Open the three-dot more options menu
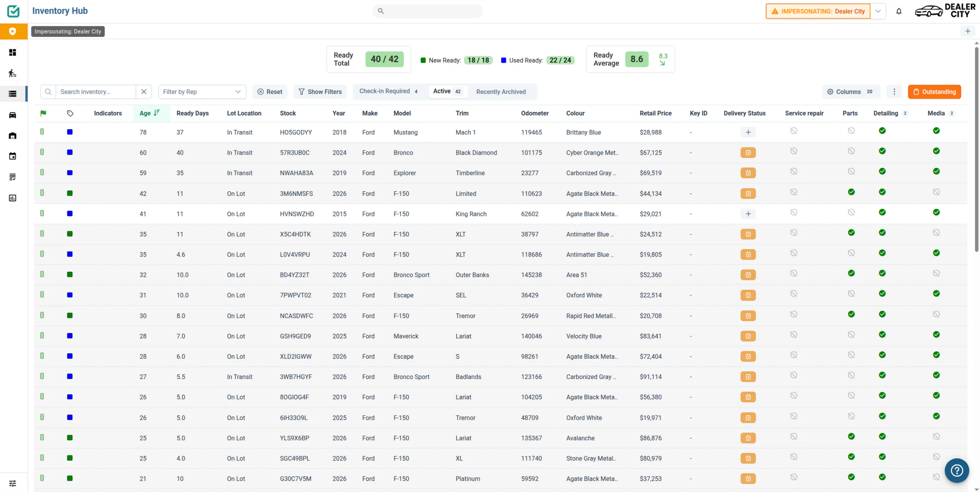980x492 pixels. (x=894, y=92)
